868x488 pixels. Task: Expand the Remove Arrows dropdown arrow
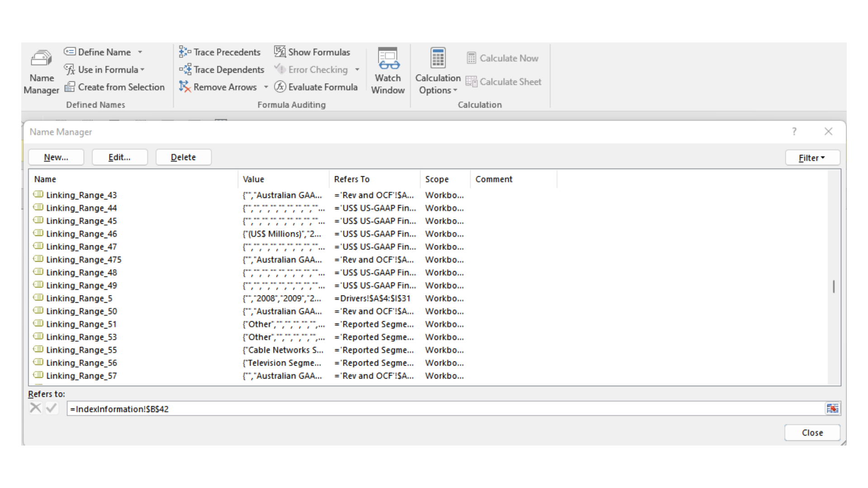tap(266, 87)
